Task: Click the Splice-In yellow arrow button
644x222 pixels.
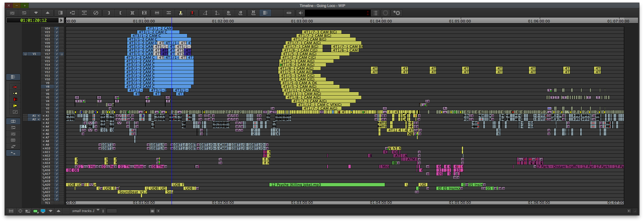Action: coord(181,13)
